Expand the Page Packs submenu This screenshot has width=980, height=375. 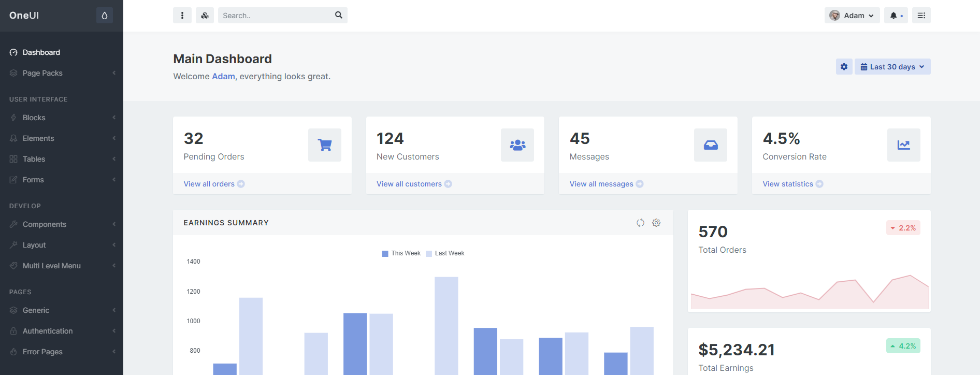[62, 73]
